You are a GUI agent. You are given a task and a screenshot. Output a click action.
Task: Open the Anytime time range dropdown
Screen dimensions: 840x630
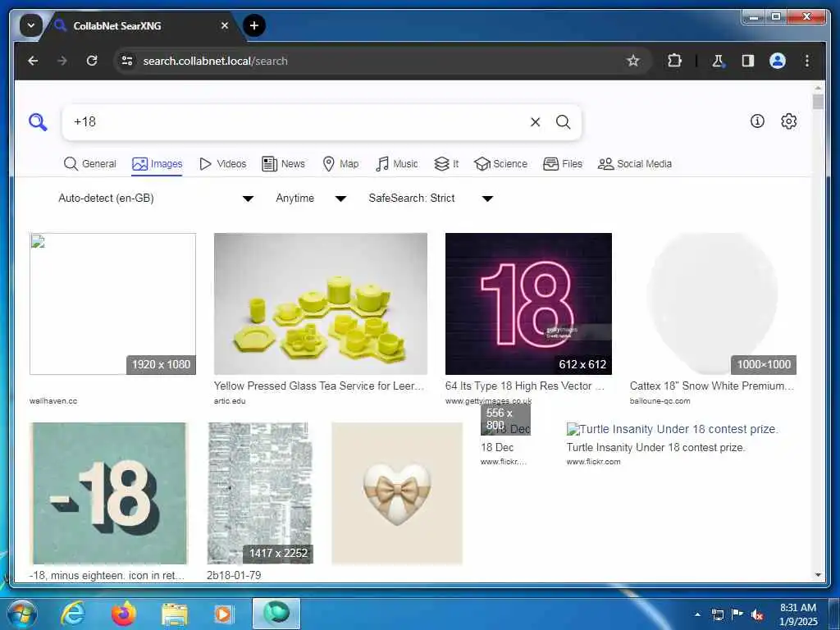tap(311, 199)
